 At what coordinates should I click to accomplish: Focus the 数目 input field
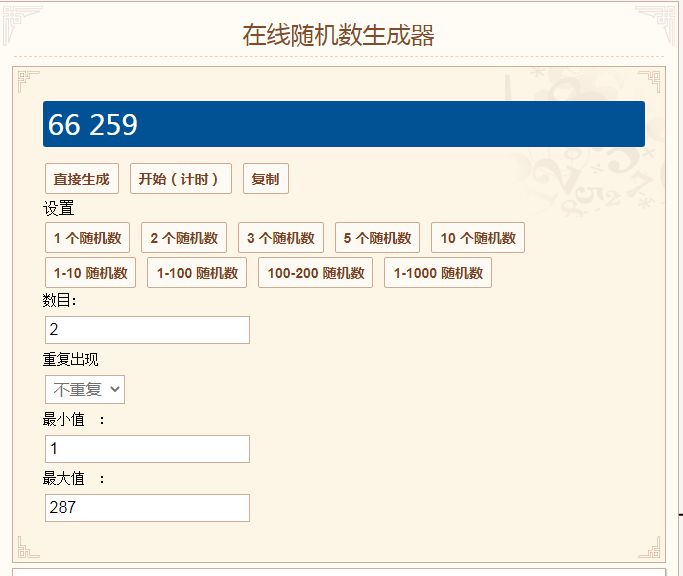click(147, 330)
